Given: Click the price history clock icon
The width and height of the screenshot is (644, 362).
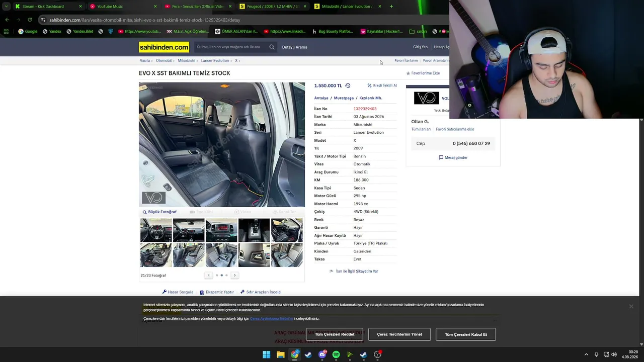Looking at the screenshot, I should (x=348, y=86).
